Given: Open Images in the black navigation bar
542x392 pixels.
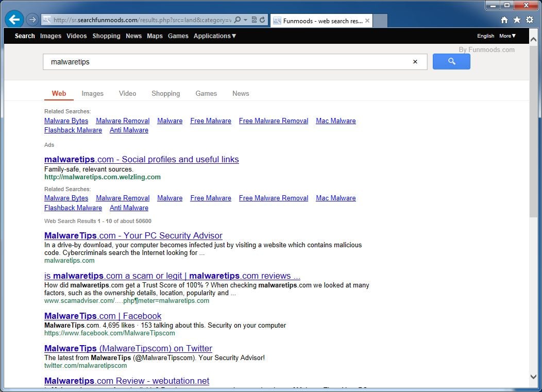Looking at the screenshot, I should coord(50,36).
